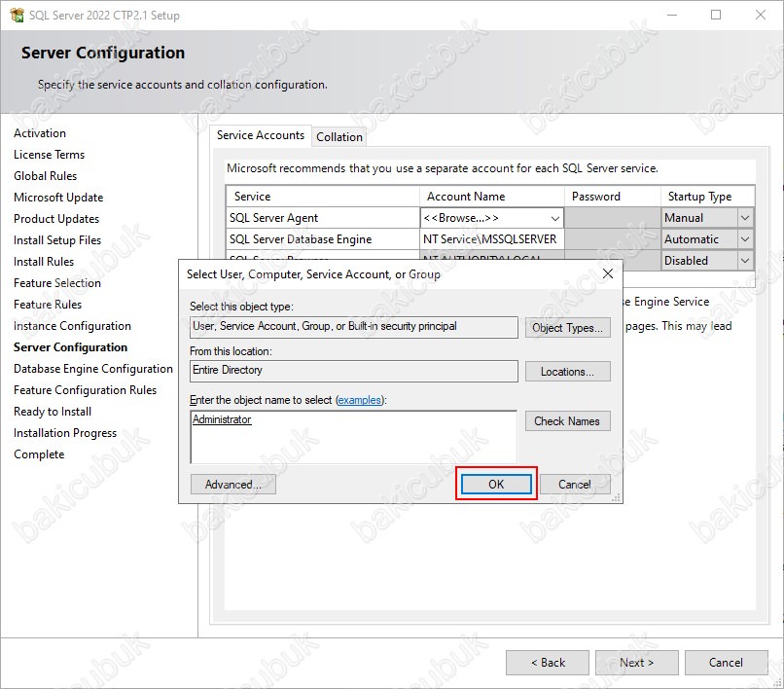The height and width of the screenshot is (689, 784).
Task: Click the Password column header
Action: tap(613, 197)
